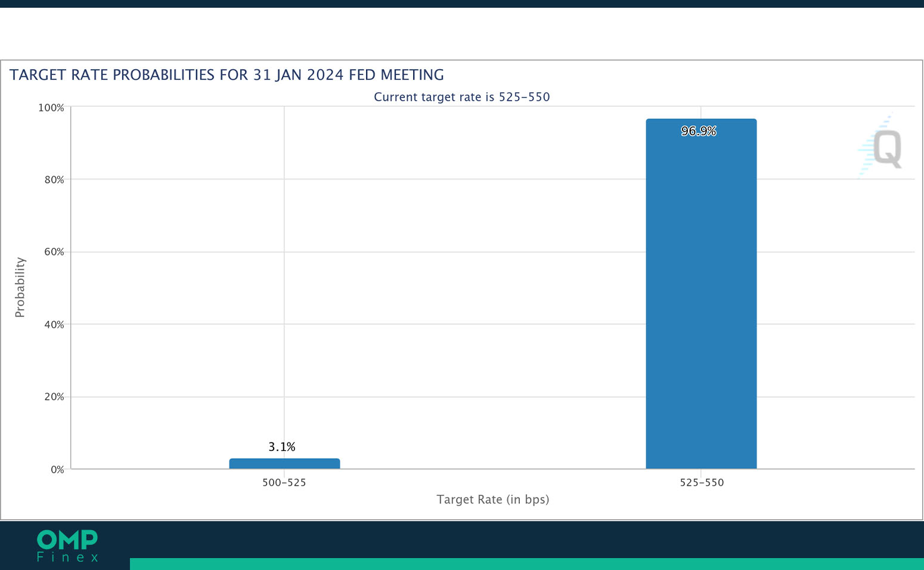Click the 100% y-axis tick label
924x570 pixels.
click(x=51, y=108)
